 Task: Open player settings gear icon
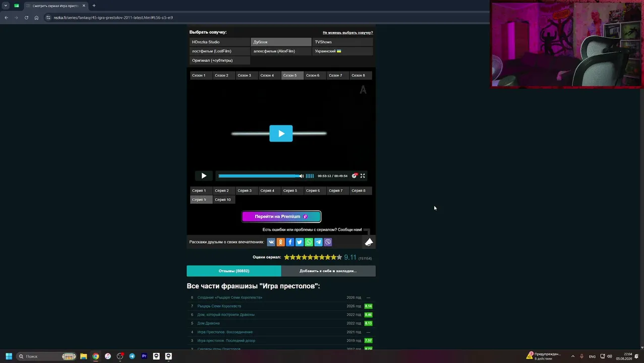[355, 176]
